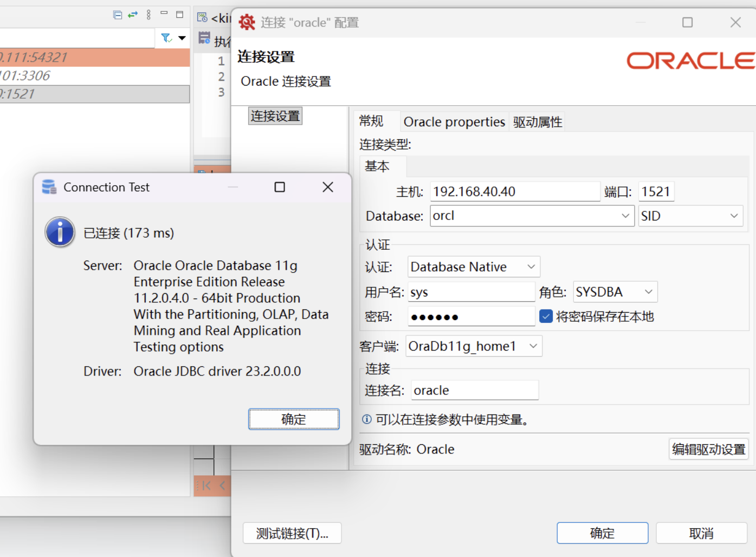Open the SID/Service name dropdown
756x557 pixels.
690,216
